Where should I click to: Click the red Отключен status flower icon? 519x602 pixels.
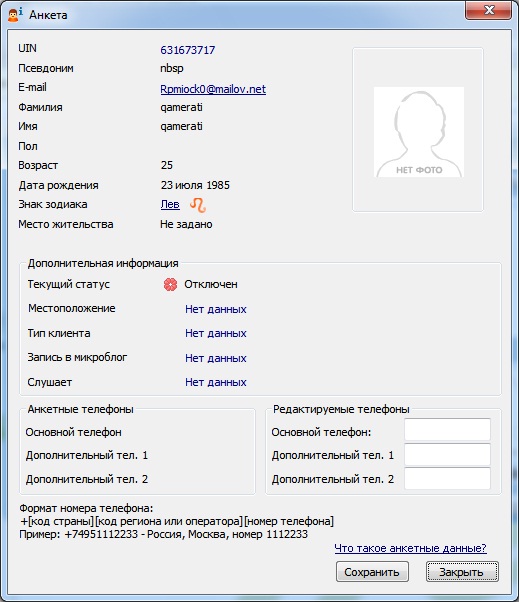click(170, 284)
